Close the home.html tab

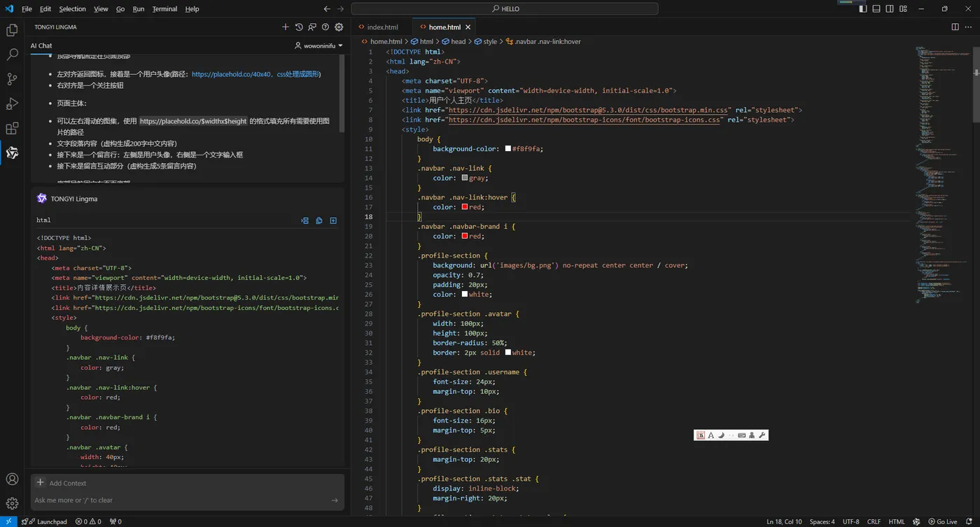[468, 27]
